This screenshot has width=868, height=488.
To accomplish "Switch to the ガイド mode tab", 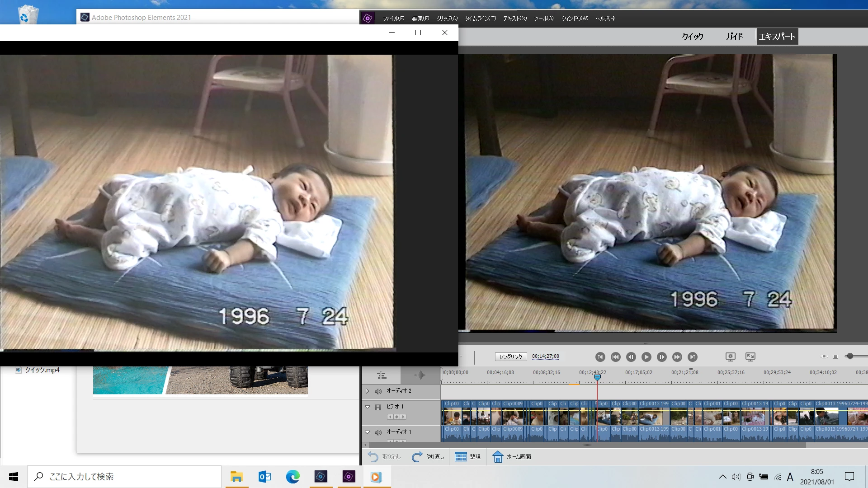I will tap(734, 37).
